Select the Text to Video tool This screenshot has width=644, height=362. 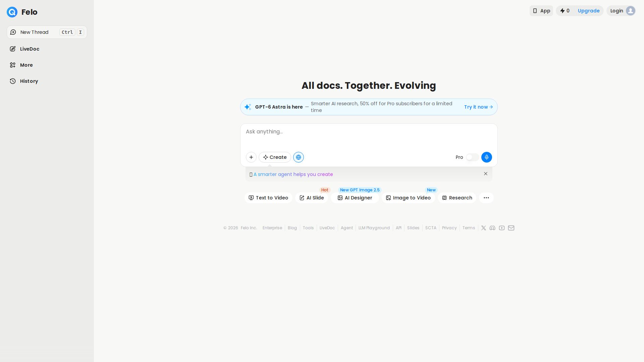pyautogui.click(x=268, y=198)
